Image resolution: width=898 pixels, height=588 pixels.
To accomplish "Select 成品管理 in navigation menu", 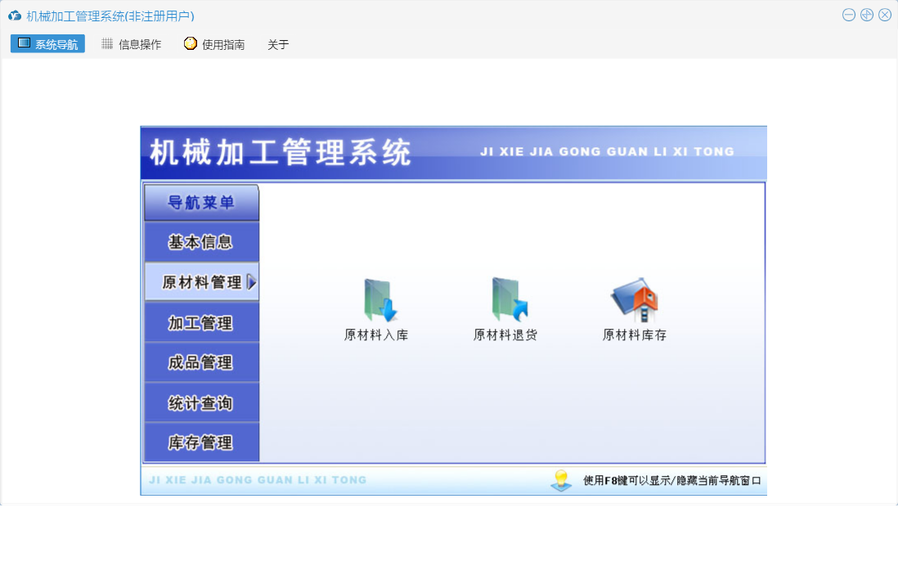I will [x=201, y=362].
